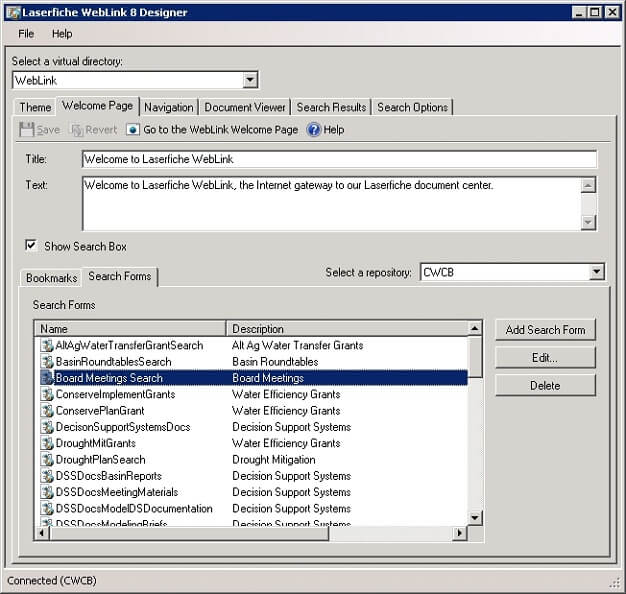Screen dimensions: 626x594
Task: Click the Title input field
Action: pos(339,159)
